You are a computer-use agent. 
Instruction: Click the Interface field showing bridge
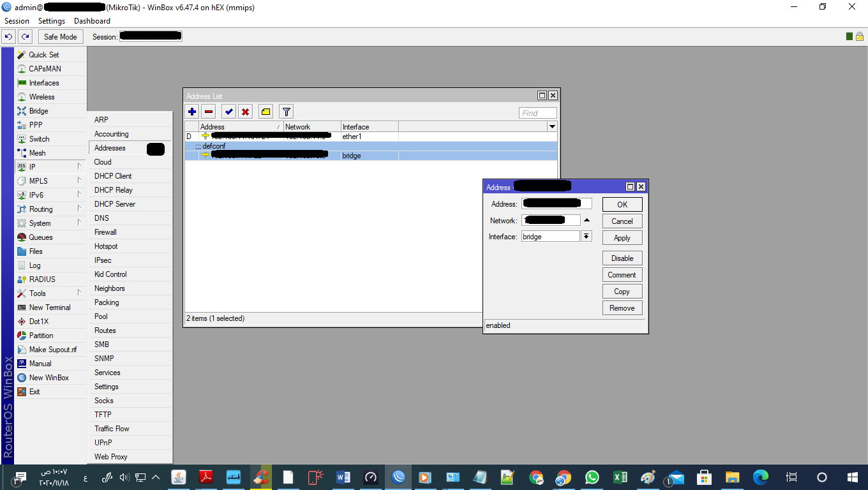point(551,237)
